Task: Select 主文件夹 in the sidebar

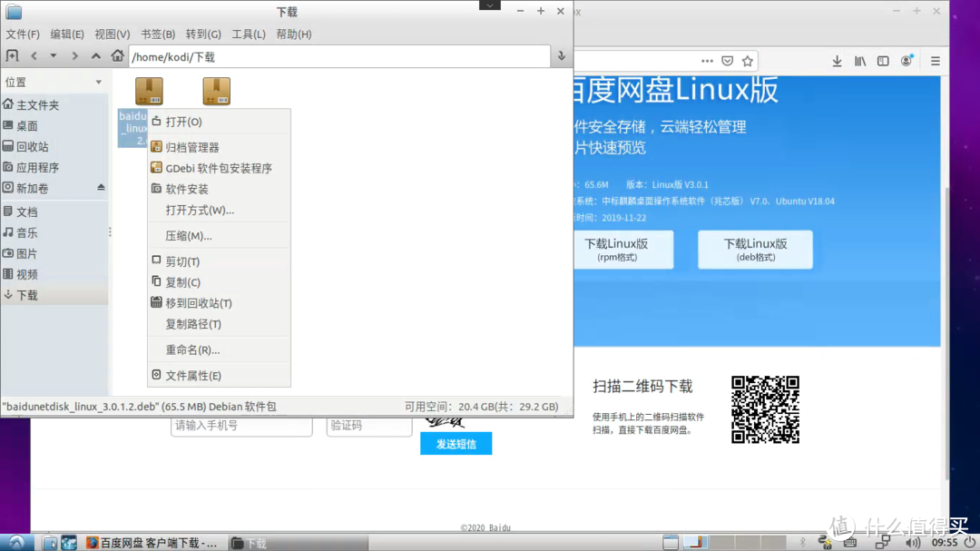Action: (x=54, y=105)
